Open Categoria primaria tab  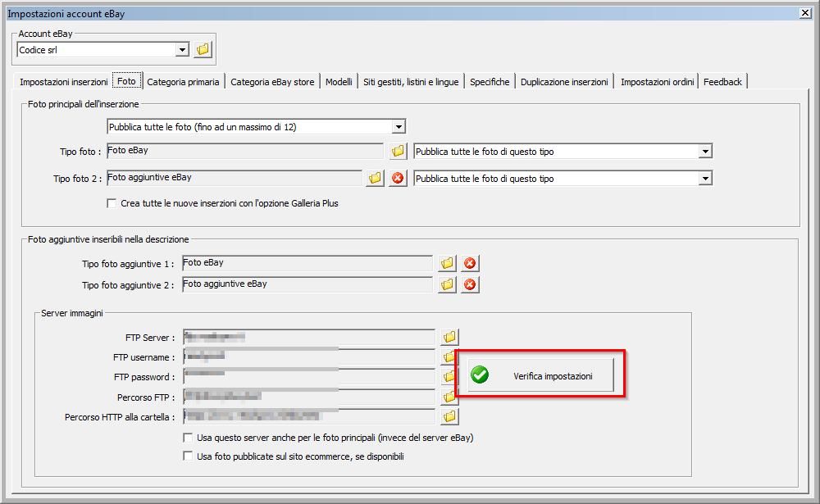click(x=183, y=82)
